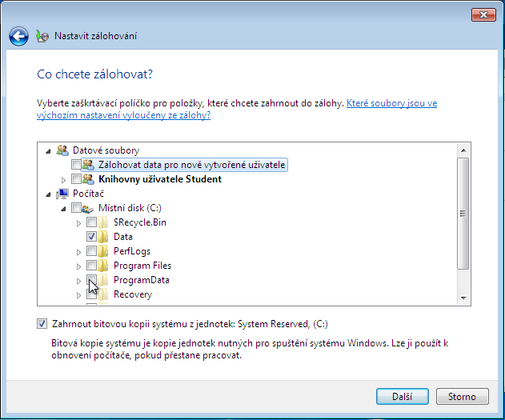
Task: Collapse the Datové soubory tree node
Action: 50,150
